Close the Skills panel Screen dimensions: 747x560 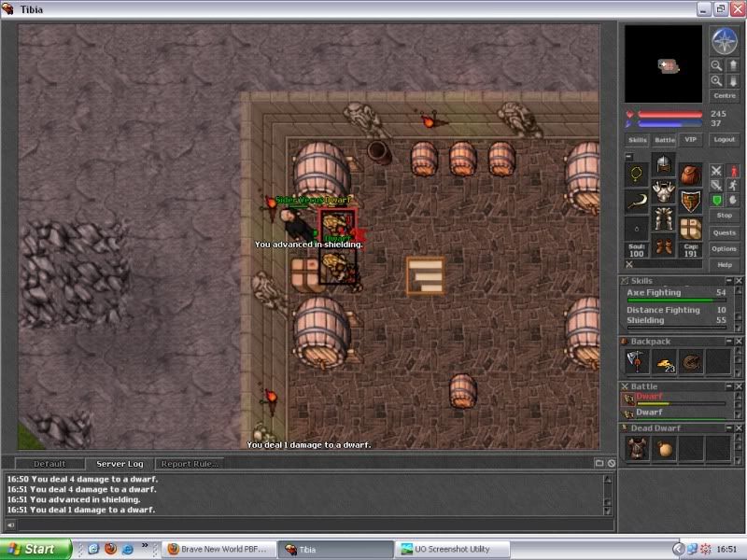[x=739, y=281]
